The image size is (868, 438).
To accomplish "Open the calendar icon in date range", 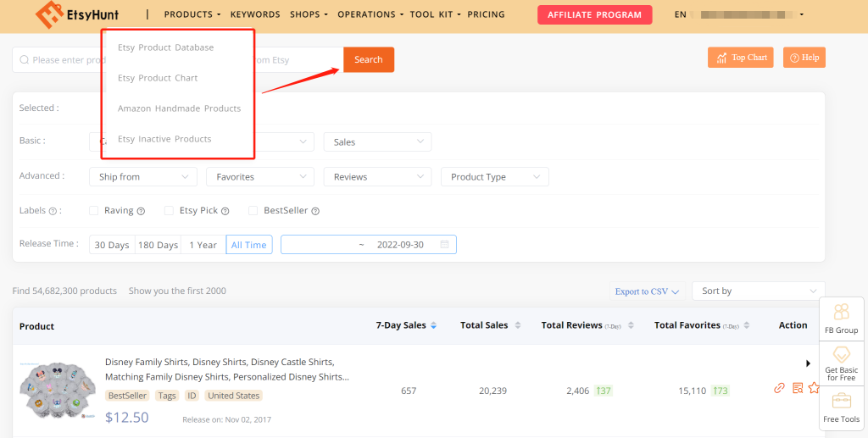I will [444, 245].
